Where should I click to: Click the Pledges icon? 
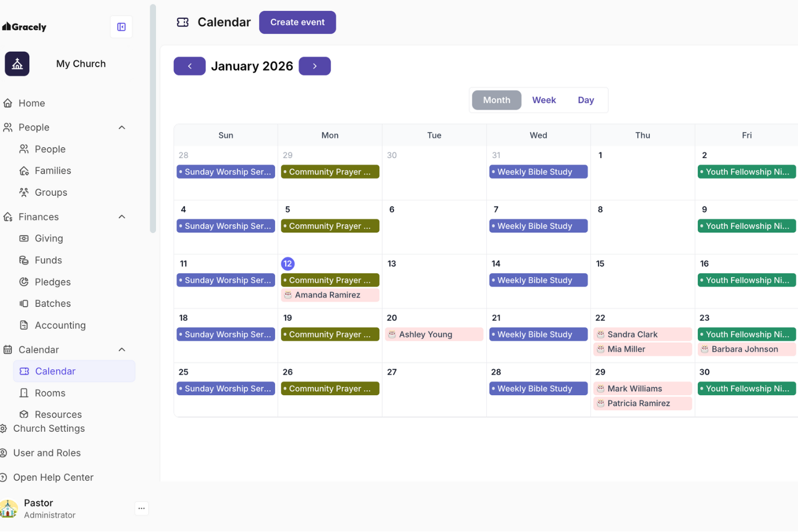point(24,282)
